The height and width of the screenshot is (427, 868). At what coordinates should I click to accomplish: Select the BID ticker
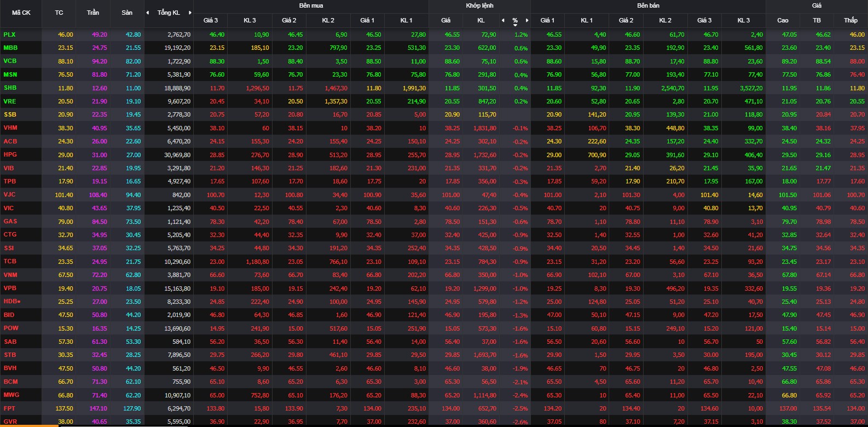9,315
